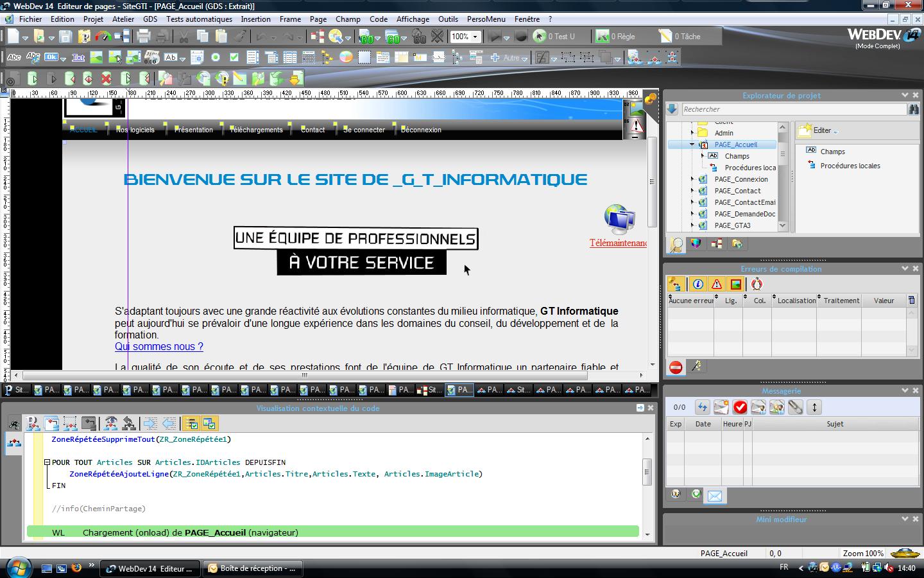924x578 pixels.
Task: Click the Copy icon in the toolbar
Action: click(x=203, y=37)
